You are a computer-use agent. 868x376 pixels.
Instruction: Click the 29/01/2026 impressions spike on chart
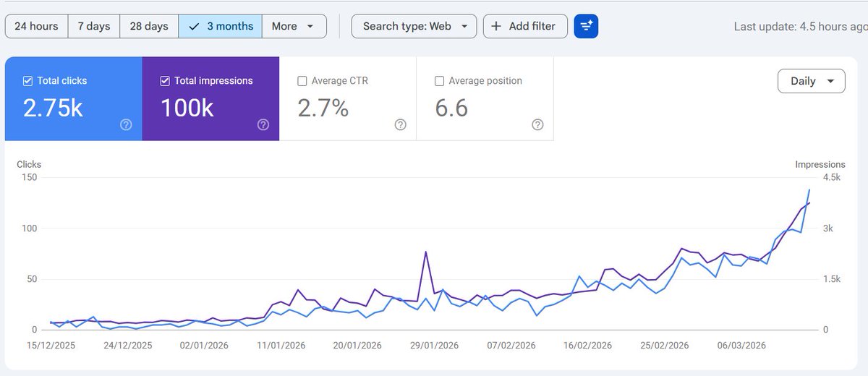pos(425,252)
